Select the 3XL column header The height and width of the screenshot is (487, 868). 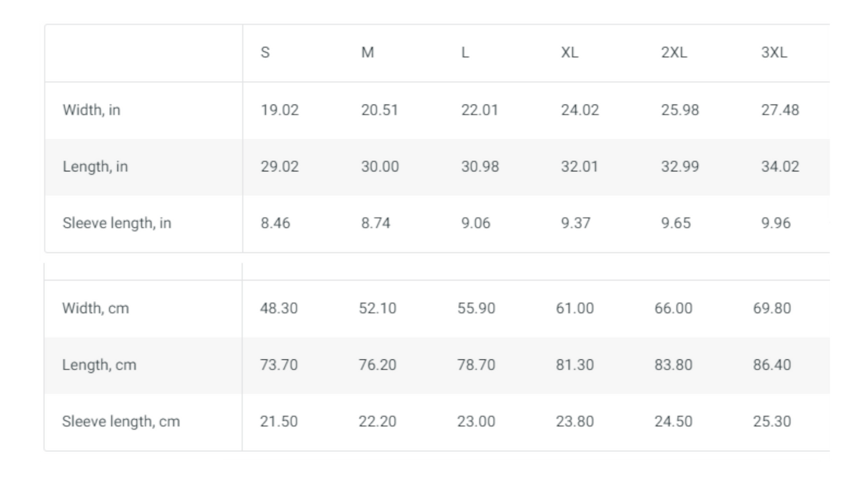[x=774, y=53]
